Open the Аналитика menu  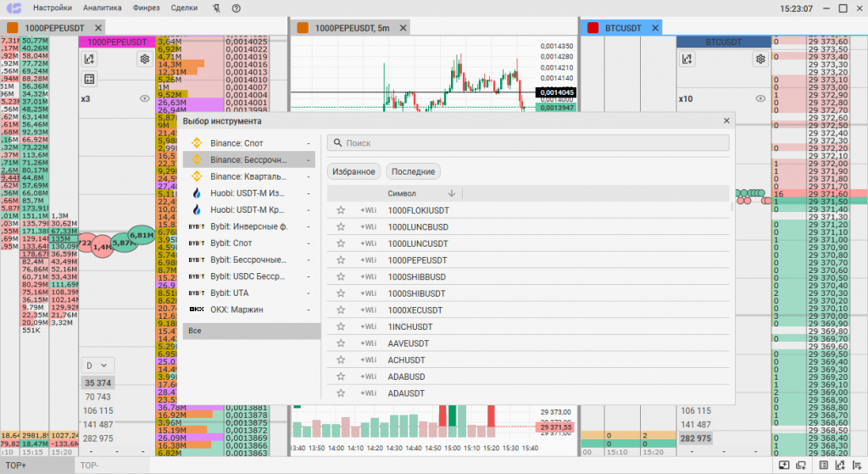pos(103,8)
